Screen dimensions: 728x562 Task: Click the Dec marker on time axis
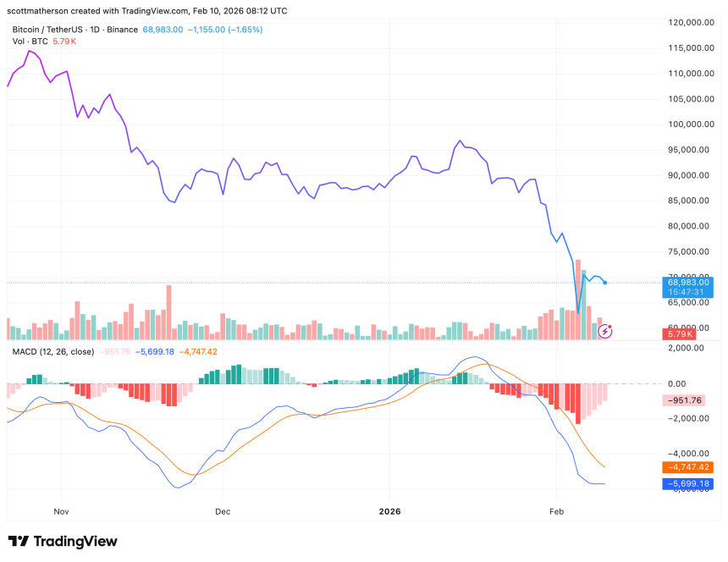[x=223, y=512]
